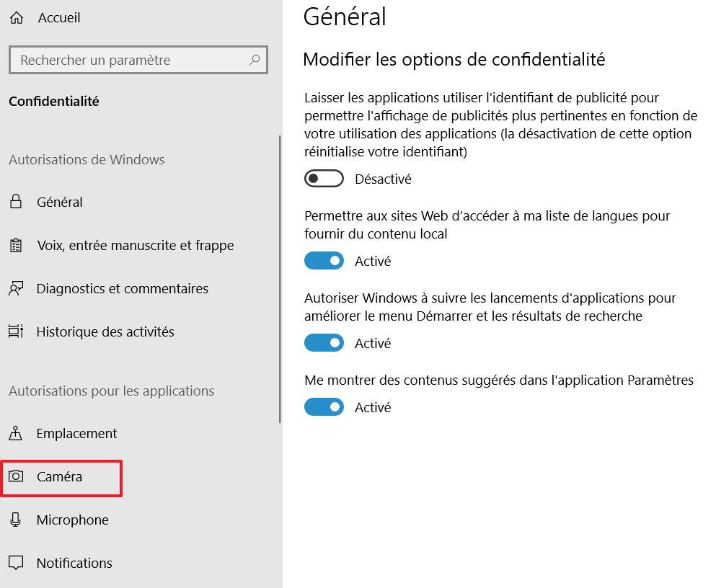Open the Microphone settings section

72,520
